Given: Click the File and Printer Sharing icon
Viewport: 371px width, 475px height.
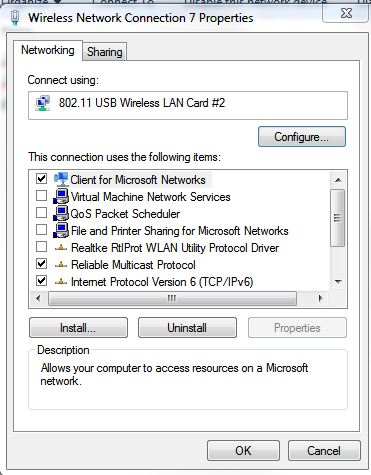Looking at the screenshot, I should pos(61,230).
